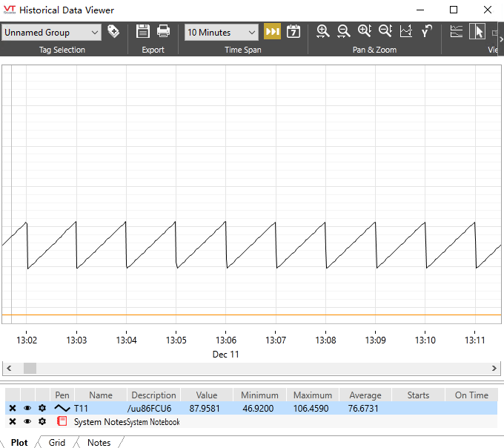Zoom in on the time axis
The height and width of the screenshot is (448, 504).
point(322,32)
